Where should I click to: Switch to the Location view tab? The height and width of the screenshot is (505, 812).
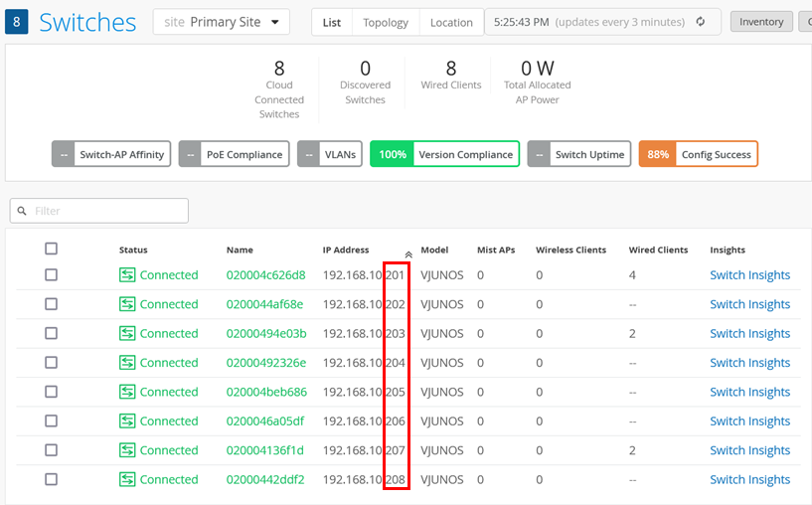click(451, 22)
